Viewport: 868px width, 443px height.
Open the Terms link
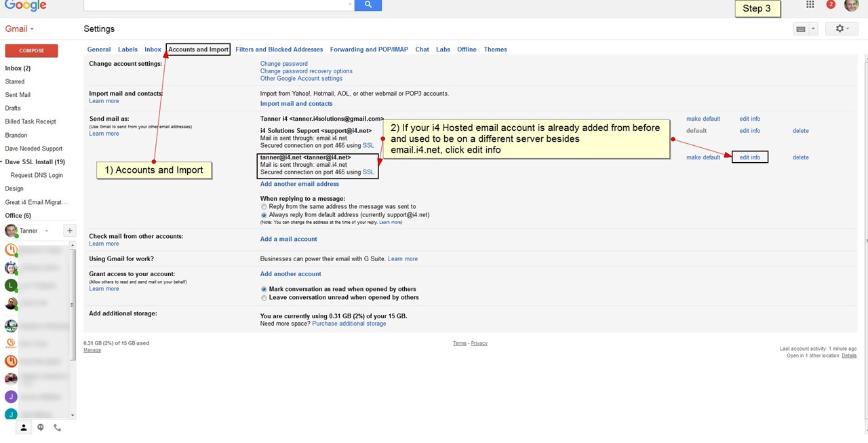coord(459,343)
